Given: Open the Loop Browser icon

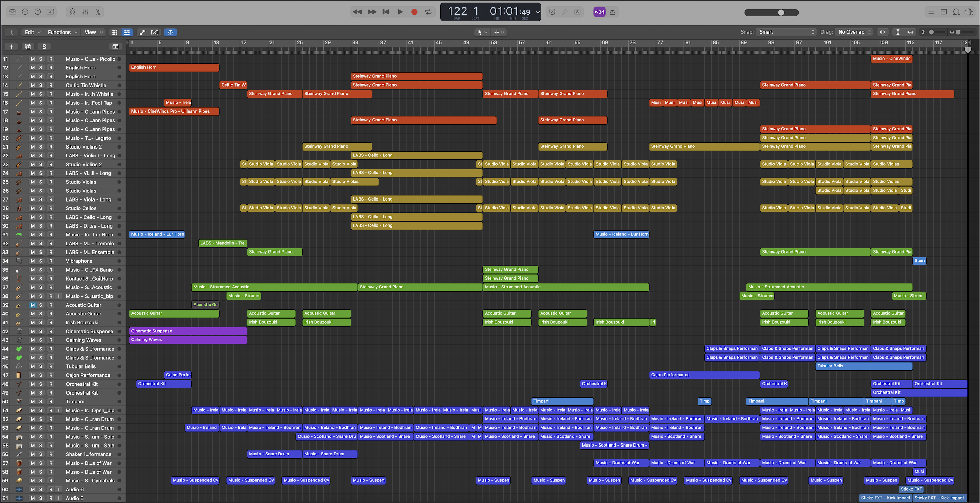Looking at the screenshot, I should [x=956, y=12].
